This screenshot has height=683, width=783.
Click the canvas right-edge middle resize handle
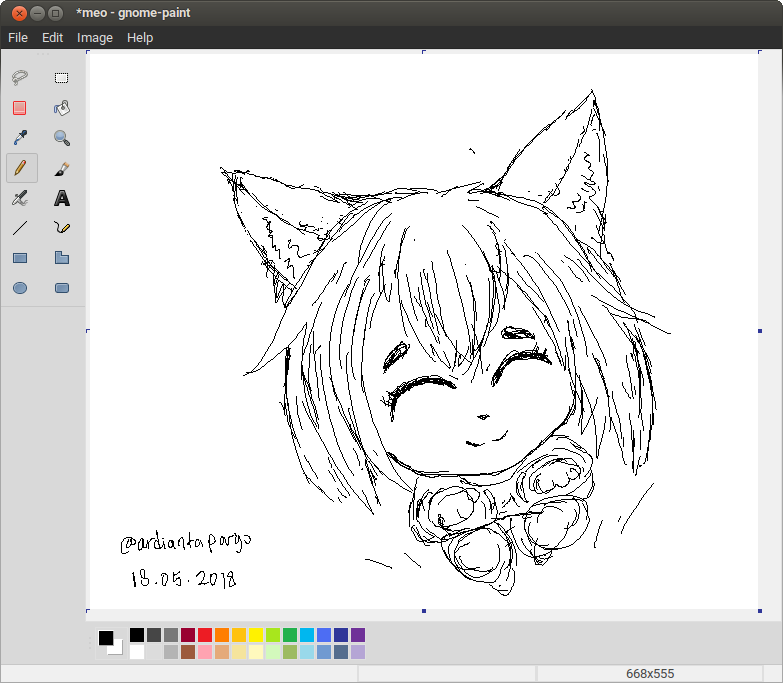pyautogui.click(x=760, y=331)
